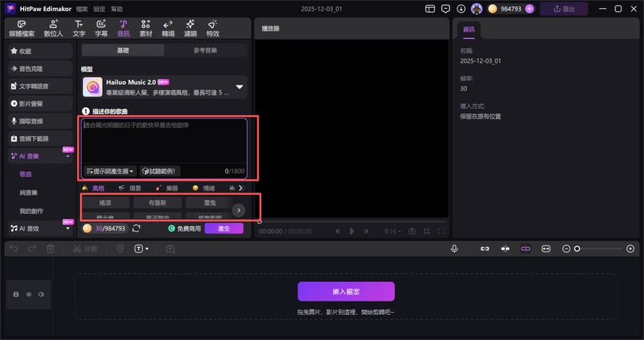The height and width of the screenshot is (340, 644).
Task: Click the timeline zoom out minus button
Action: [x=566, y=249]
